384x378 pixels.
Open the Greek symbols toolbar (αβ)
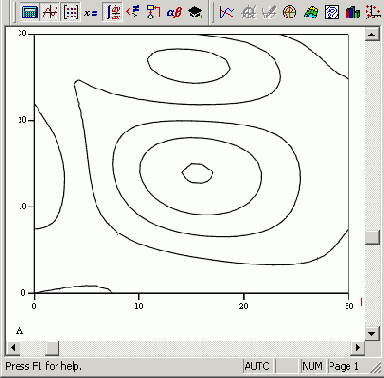coord(174,12)
